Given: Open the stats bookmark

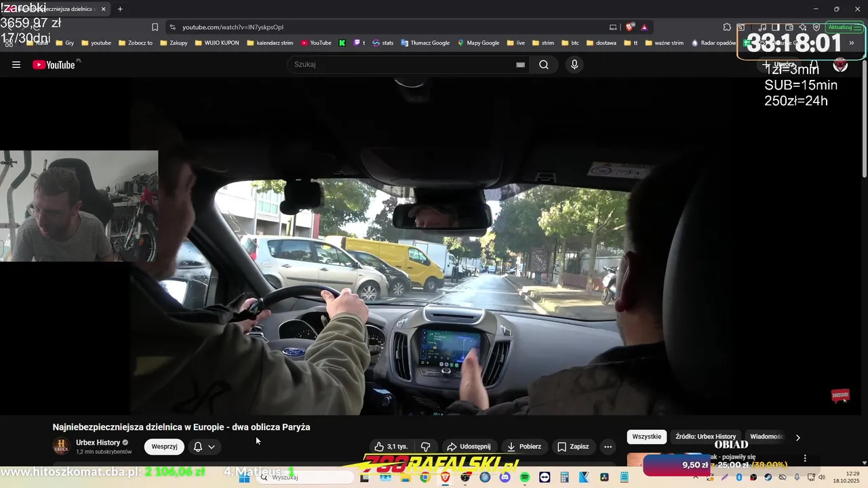Looking at the screenshot, I should 382,43.
